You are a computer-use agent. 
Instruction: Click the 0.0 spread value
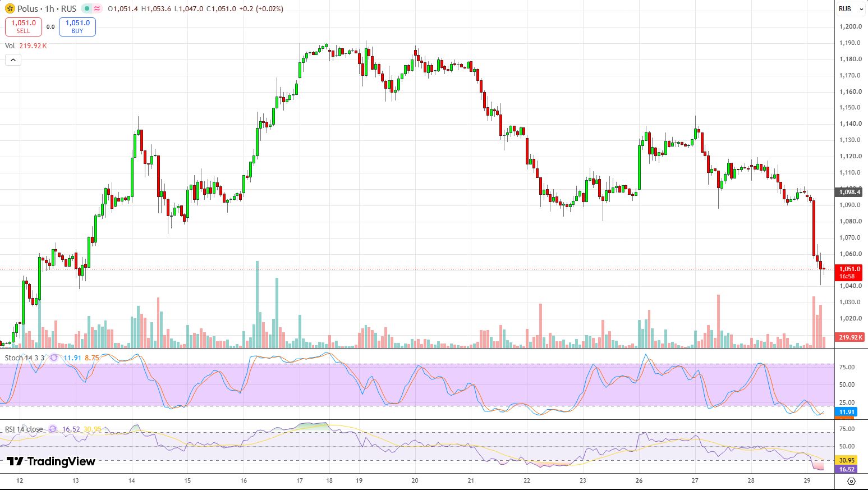50,26
